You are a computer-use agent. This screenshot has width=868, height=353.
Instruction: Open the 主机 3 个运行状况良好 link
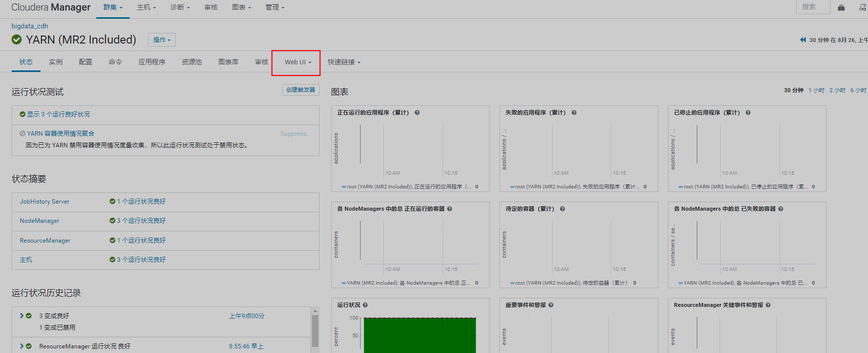pyautogui.click(x=141, y=260)
